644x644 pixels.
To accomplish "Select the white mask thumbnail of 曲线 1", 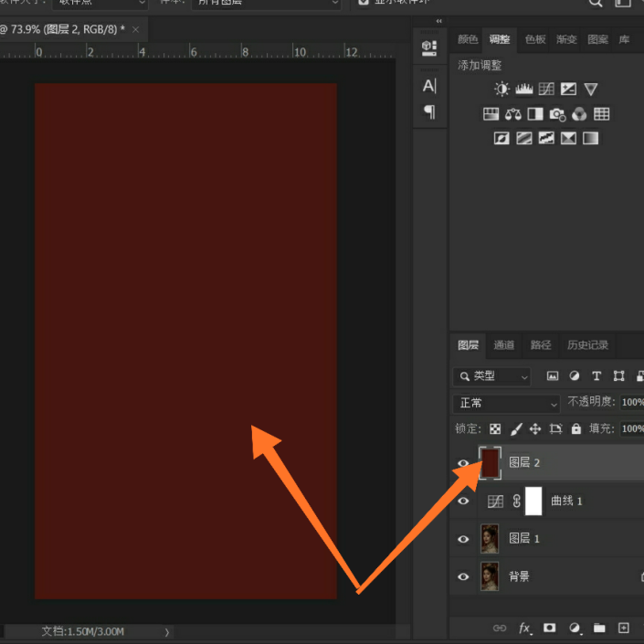I will pyautogui.click(x=533, y=501).
